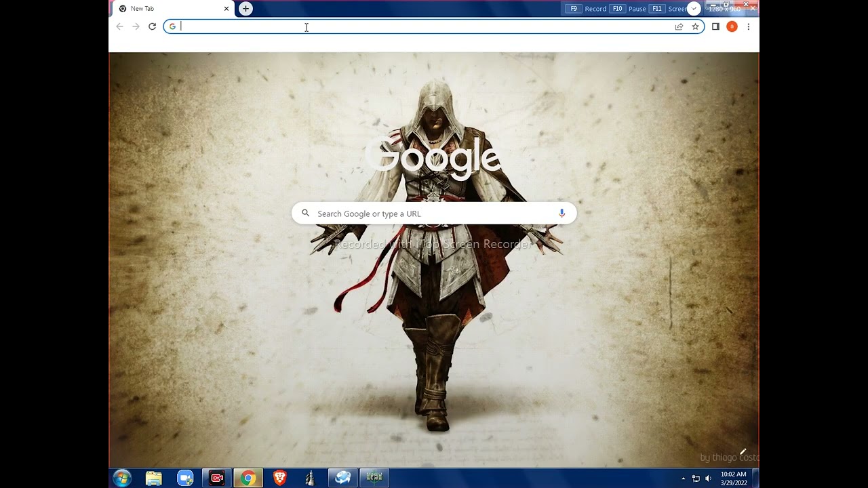868x488 pixels.
Task: Click the Show Desktop strip
Action: pos(755,479)
